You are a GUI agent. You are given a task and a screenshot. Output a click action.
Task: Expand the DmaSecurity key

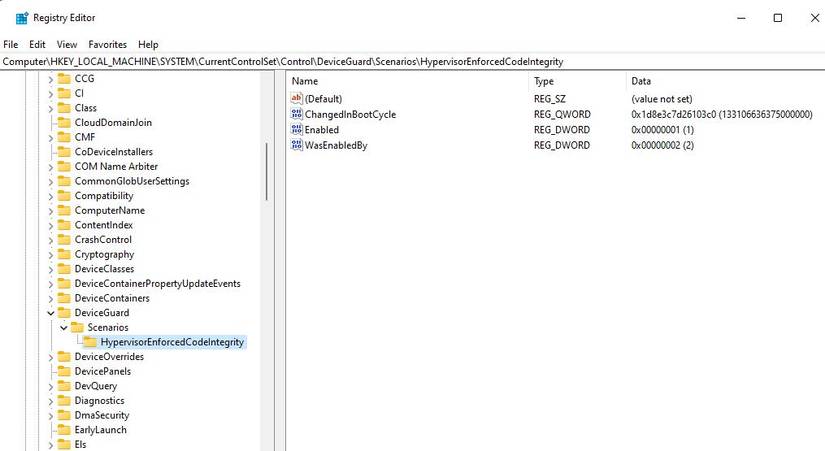[x=51, y=416]
